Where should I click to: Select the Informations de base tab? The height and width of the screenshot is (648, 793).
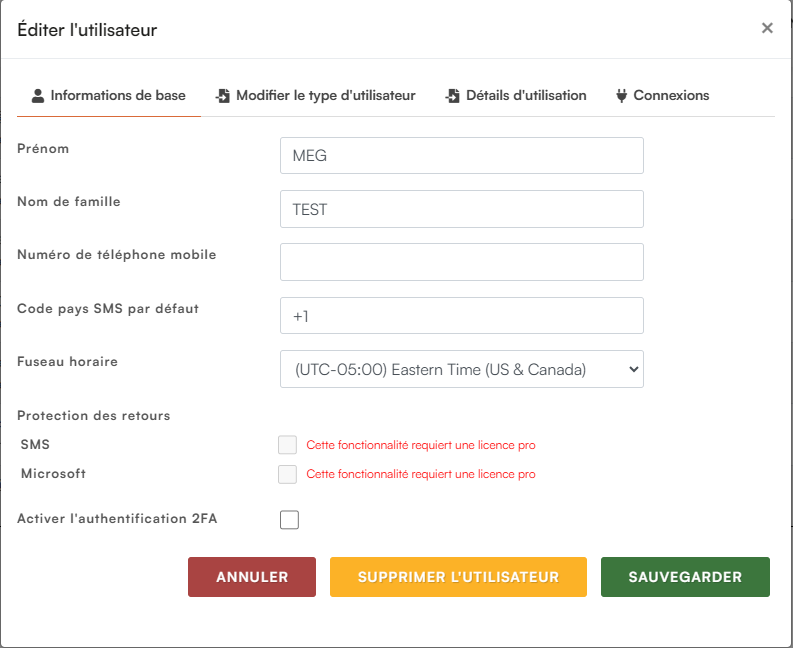118,96
